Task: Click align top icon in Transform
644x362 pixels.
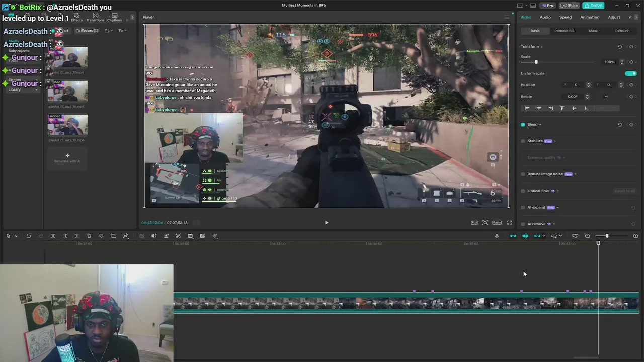Action: [x=562, y=108]
